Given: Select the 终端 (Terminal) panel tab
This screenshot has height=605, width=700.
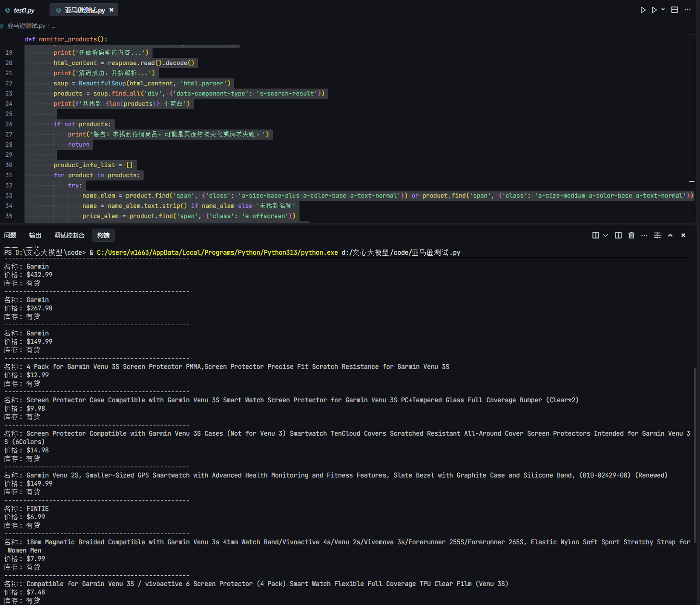Looking at the screenshot, I should click(104, 235).
